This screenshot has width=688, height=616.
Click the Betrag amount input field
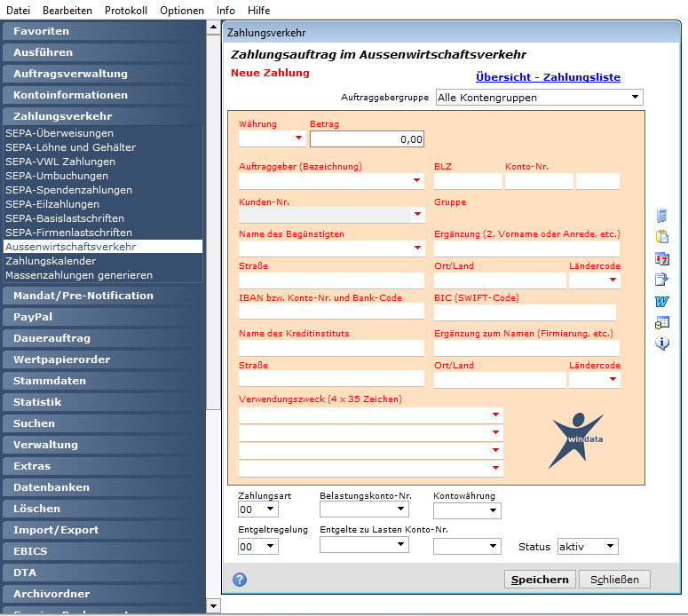click(367, 139)
